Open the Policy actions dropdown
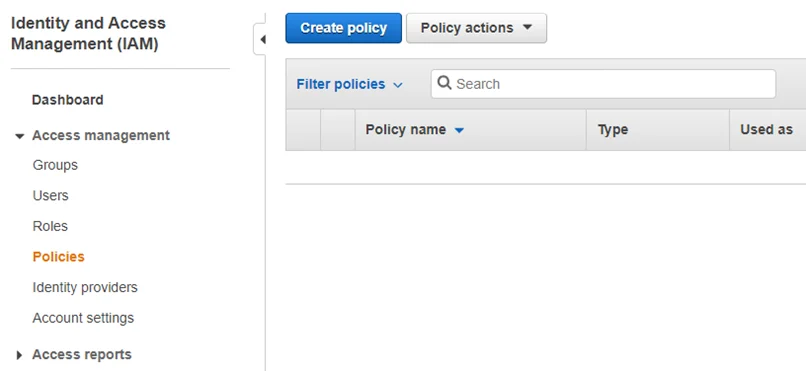Viewport: 806px width, 371px height. 476,28
